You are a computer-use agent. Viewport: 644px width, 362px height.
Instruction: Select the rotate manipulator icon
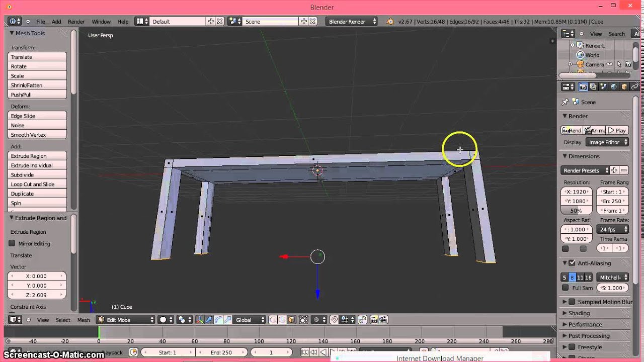pos(218,320)
